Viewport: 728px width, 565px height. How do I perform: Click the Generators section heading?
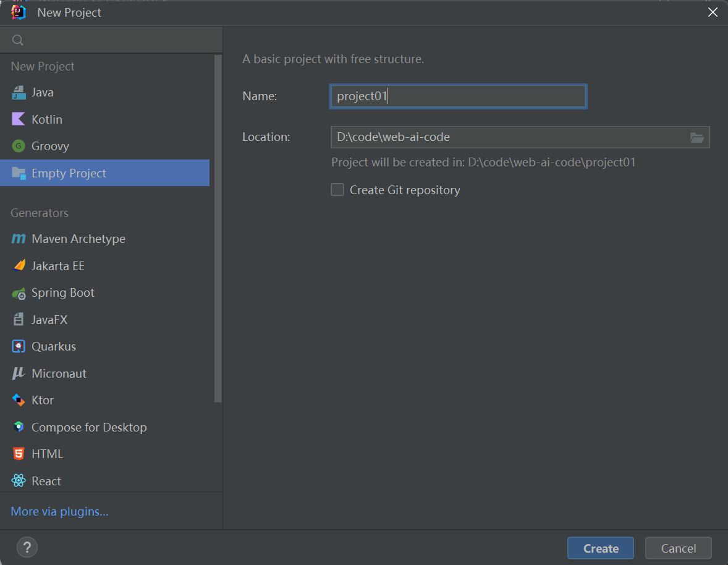click(x=40, y=213)
